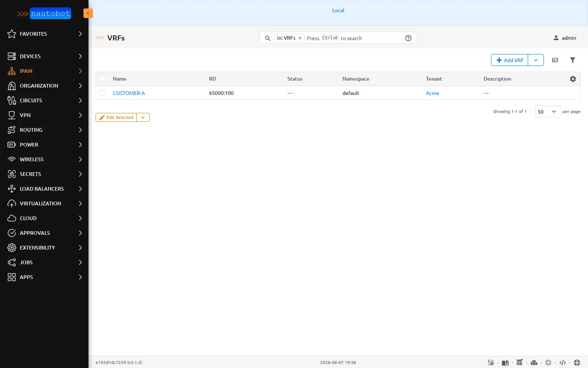
Task: Open the GraphQL footer icon
Action: coord(548,362)
